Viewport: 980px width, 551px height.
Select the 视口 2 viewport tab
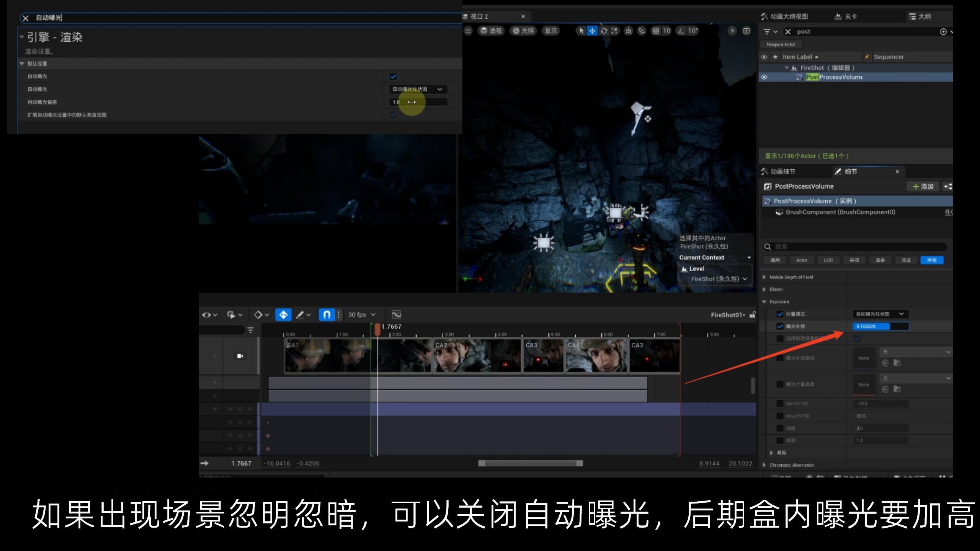(479, 16)
